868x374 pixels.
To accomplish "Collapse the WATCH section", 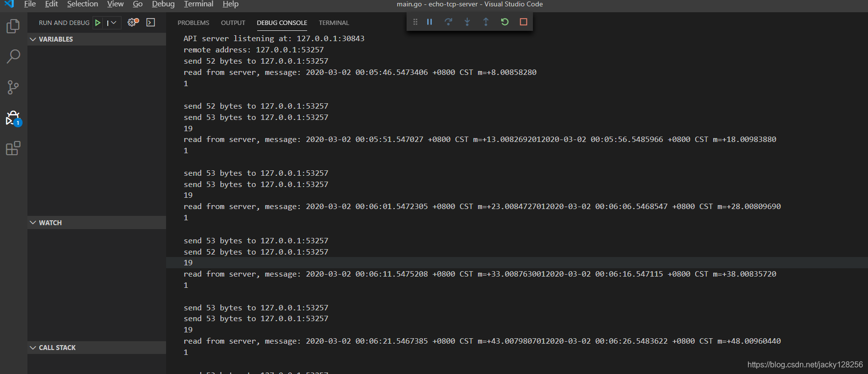I will click(x=97, y=223).
